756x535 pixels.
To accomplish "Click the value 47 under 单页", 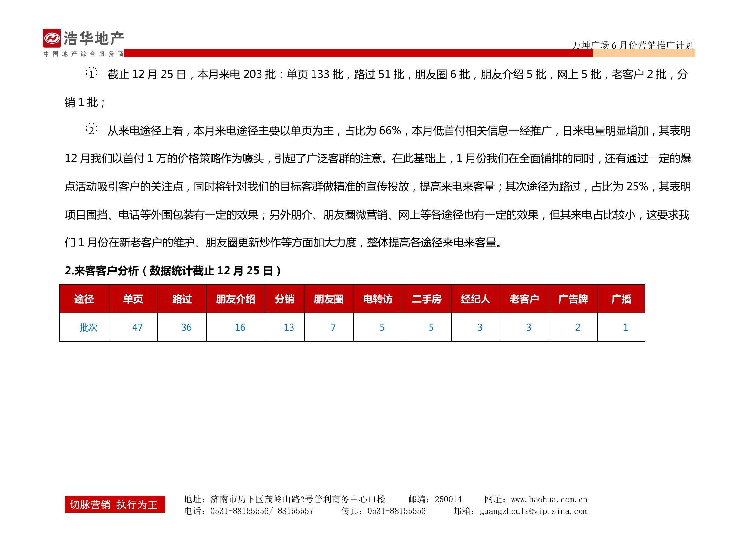I will pyautogui.click(x=137, y=327).
